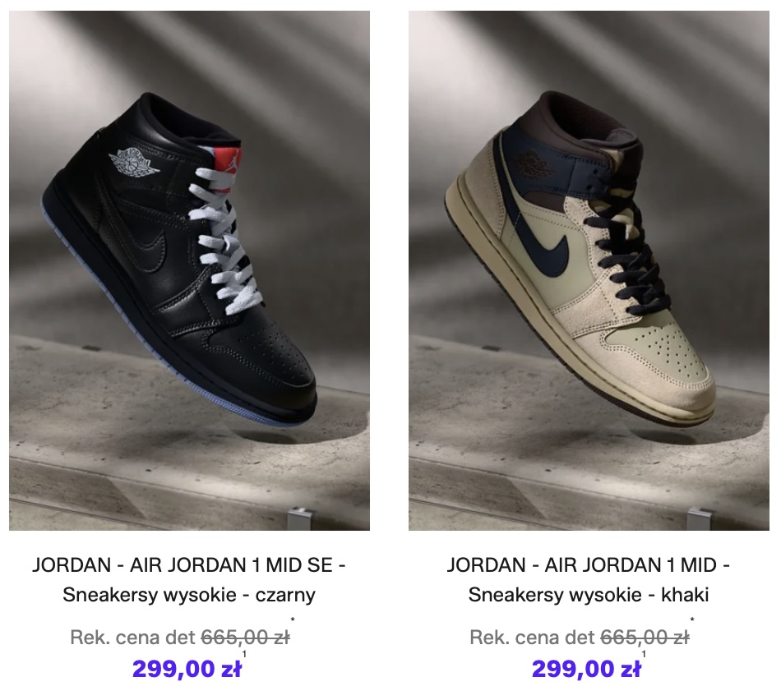
Task: Click the 299,00 zł sale price of the khaki sneaker
Action: (586, 669)
